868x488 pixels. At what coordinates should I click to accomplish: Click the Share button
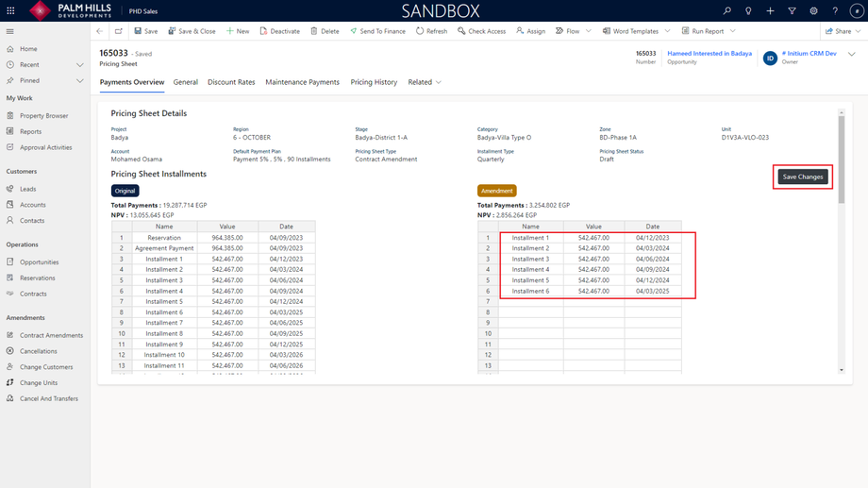[838, 31]
